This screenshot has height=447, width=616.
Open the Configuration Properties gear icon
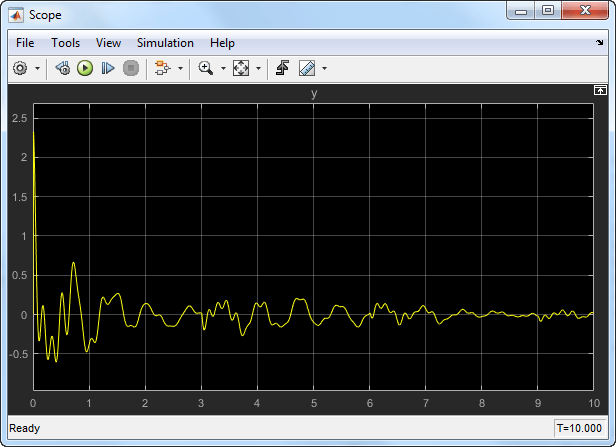[20, 68]
